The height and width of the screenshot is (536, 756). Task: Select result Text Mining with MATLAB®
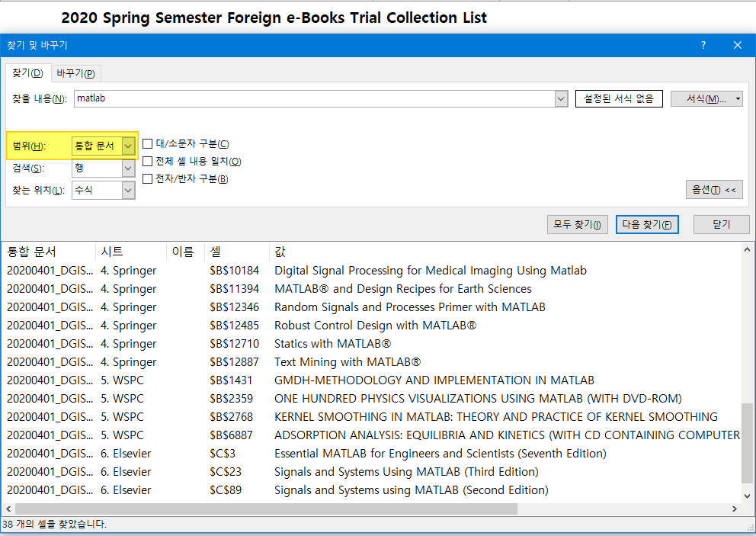pos(371,362)
